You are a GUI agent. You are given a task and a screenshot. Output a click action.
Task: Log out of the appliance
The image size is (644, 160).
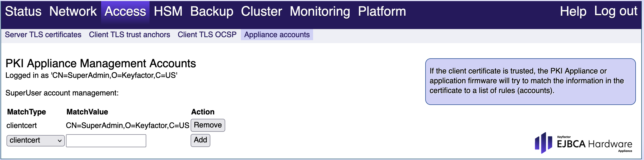(x=616, y=12)
